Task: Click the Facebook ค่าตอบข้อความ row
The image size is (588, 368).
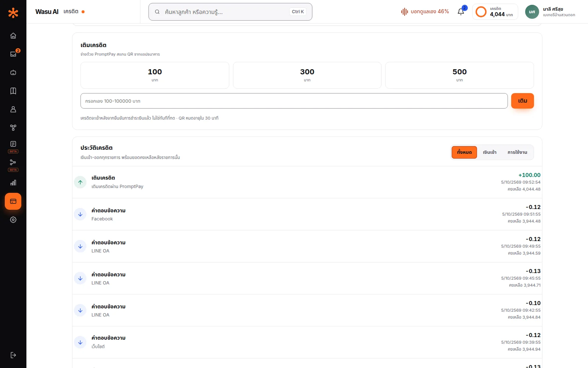Action: point(307,214)
